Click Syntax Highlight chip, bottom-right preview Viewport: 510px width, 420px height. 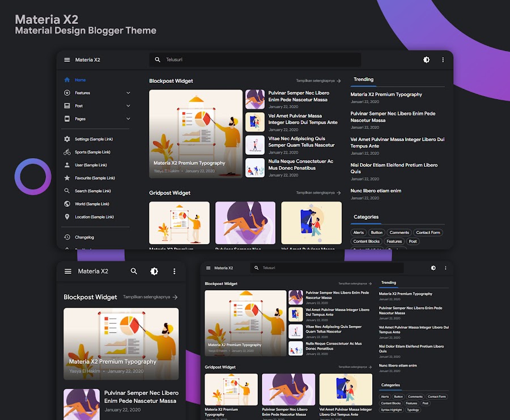[x=391, y=410]
